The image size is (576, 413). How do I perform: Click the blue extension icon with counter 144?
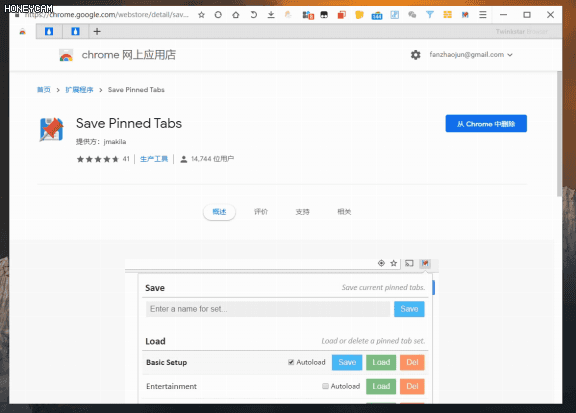pyautogui.click(x=377, y=15)
